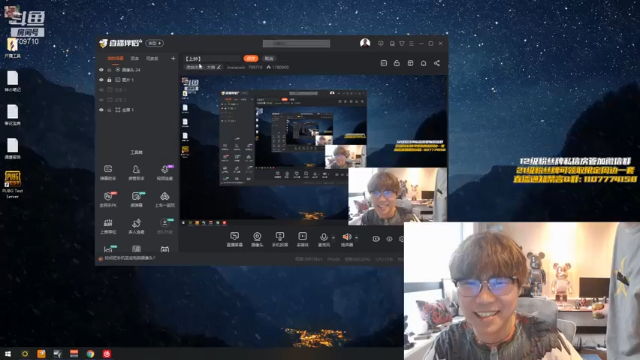Select the first orange scene tab
The height and width of the screenshot is (360, 640).
tap(115, 58)
